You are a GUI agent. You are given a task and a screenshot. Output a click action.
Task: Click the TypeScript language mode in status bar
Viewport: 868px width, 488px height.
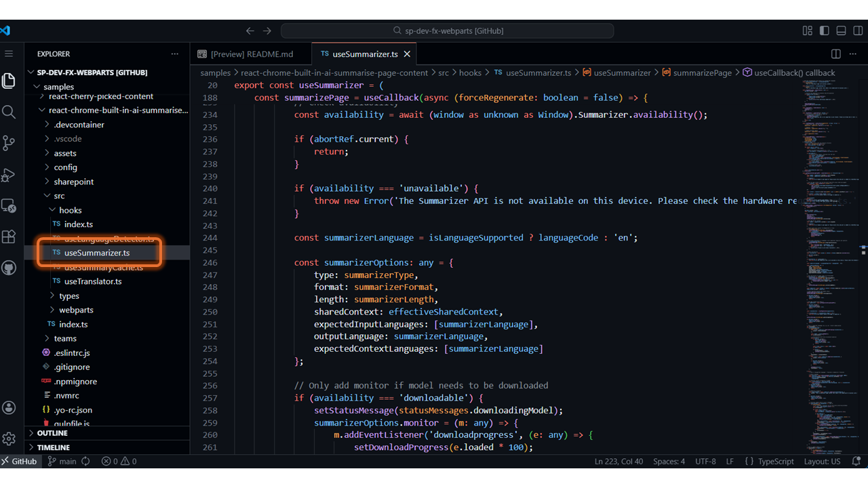pyautogui.click(x=775, y=462)
